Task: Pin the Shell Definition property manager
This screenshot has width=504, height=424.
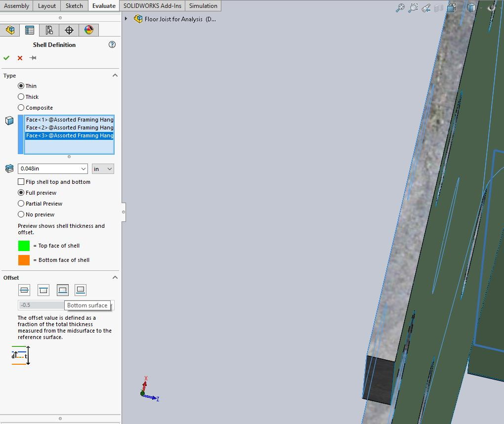Action: pos(33,58)
